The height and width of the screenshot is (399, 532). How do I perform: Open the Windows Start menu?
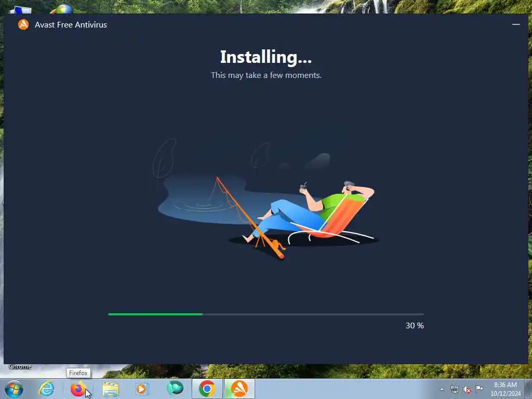coord(14,389)
